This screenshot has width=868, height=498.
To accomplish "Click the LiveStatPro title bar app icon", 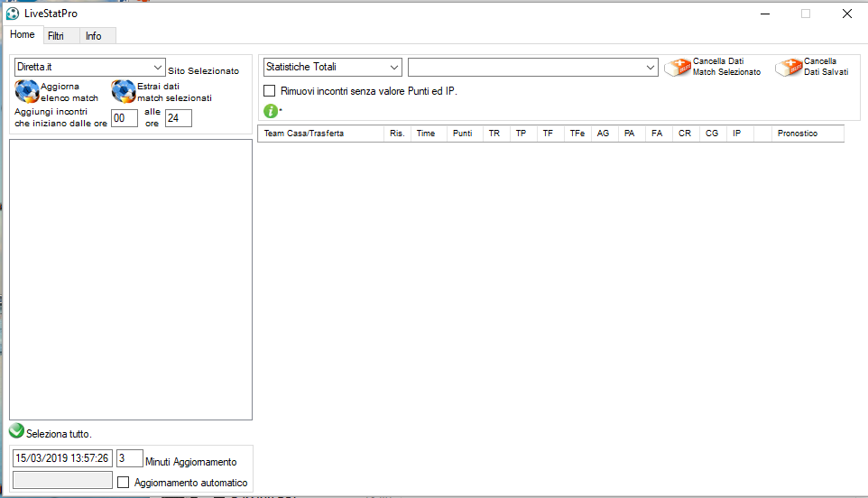I will click(x=12, y=14).
